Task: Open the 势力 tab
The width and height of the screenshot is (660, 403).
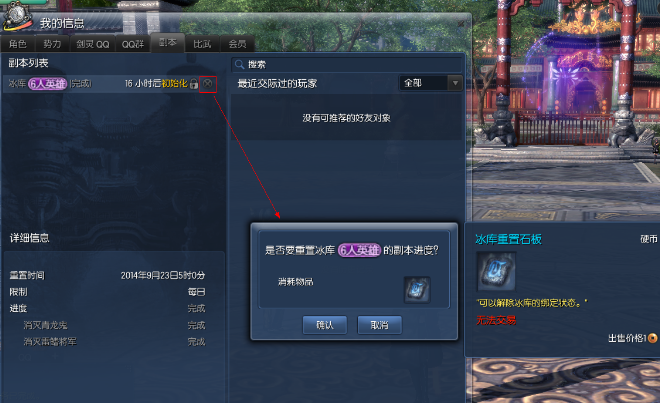Action: [52, 44]
